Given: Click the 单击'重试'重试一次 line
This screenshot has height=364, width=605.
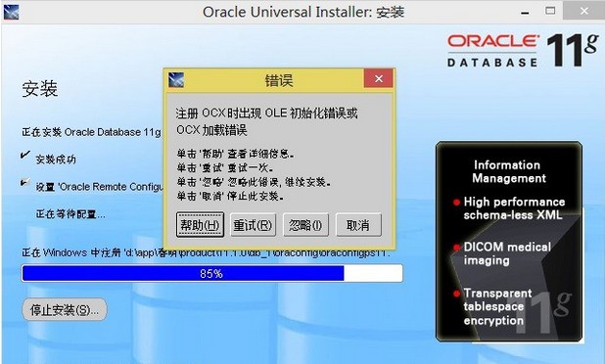Looking at the screenshot, I should pos(225,167).
